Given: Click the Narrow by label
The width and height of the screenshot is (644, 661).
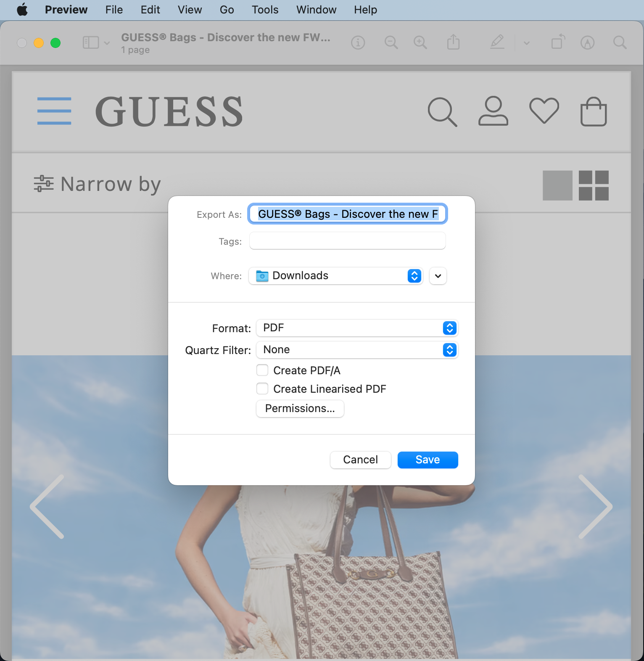Looking at the screenshot, I should coord(111,184).
